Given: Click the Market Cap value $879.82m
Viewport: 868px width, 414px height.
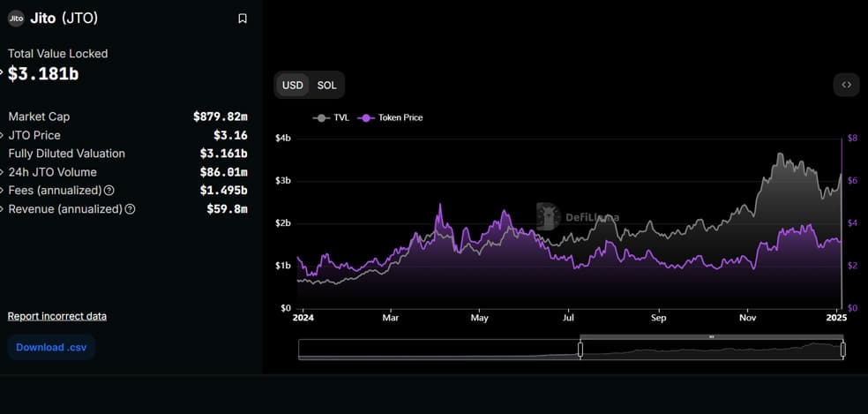Looking at the screenshot, I should pos(221,117).
